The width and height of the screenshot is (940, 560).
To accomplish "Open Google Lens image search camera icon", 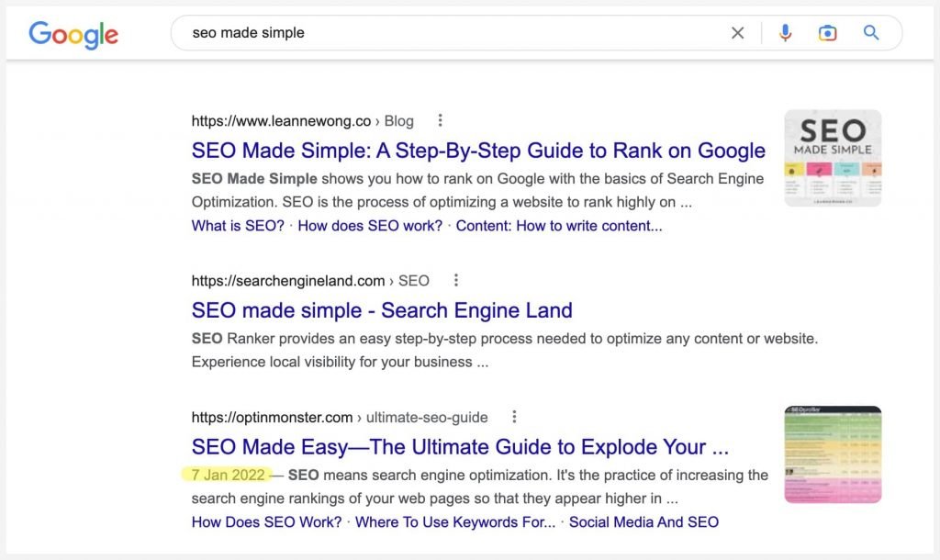I will (x=827, y=32).
